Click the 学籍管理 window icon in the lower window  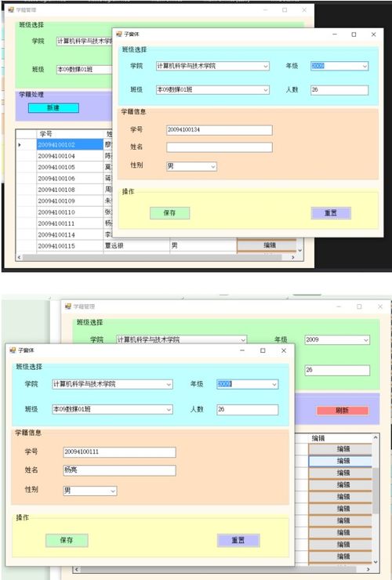(68, 306)
